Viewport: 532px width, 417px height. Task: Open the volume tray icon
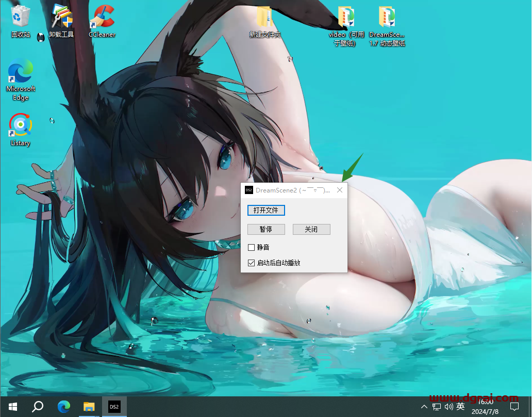pyautogui.click(x=448, y=407)
